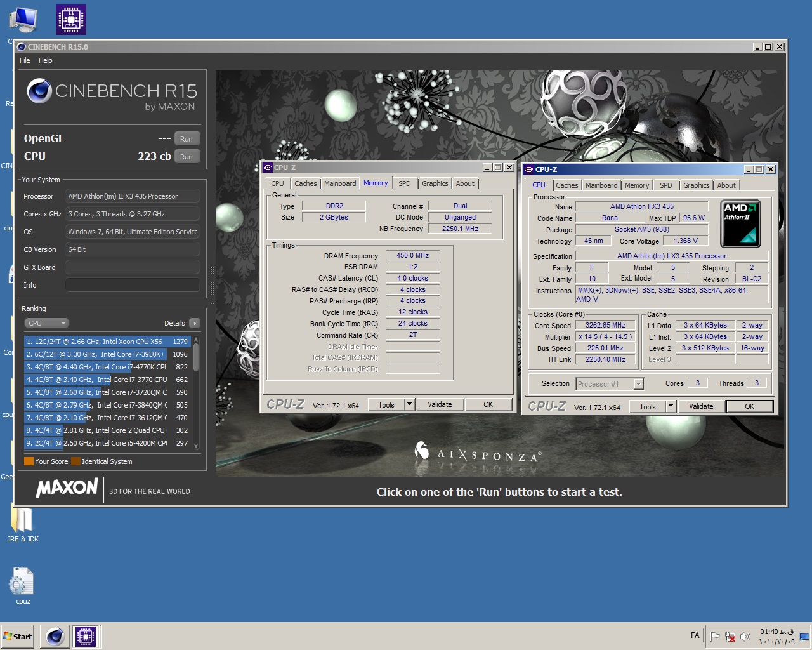Switch to Caches tab in Memory CPU-Z window
Image resolution: width=812 pixels, height=650 pixels.
(306, 183)
